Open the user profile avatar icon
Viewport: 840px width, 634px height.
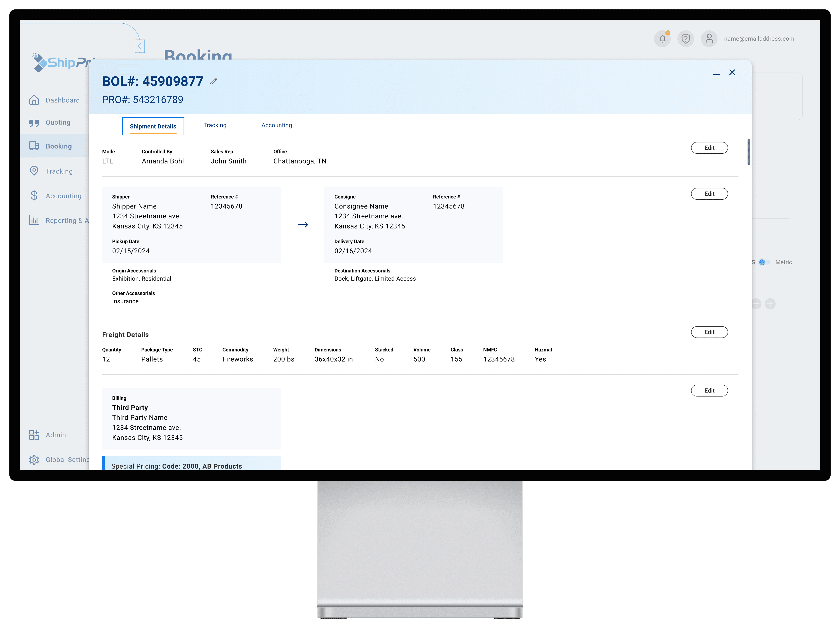[x=709, y=39]
